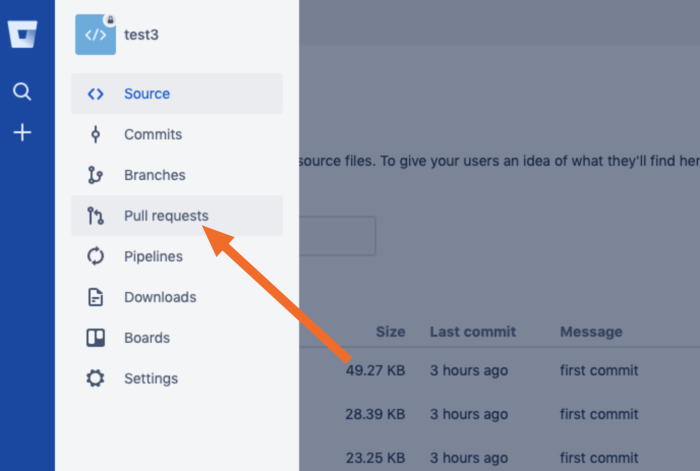Go to Commits in sidebar
Screen dimensions: 700x471
coord(153,134)
